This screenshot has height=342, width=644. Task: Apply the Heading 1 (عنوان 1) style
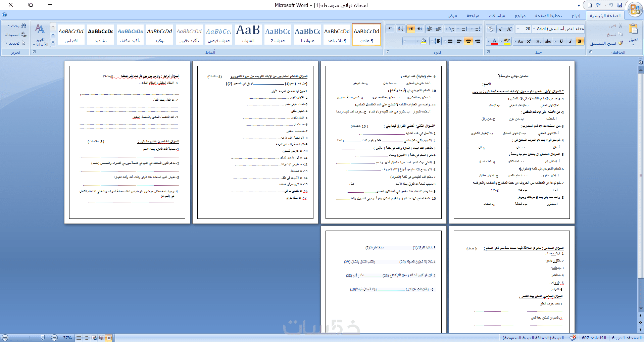[307, 35]
